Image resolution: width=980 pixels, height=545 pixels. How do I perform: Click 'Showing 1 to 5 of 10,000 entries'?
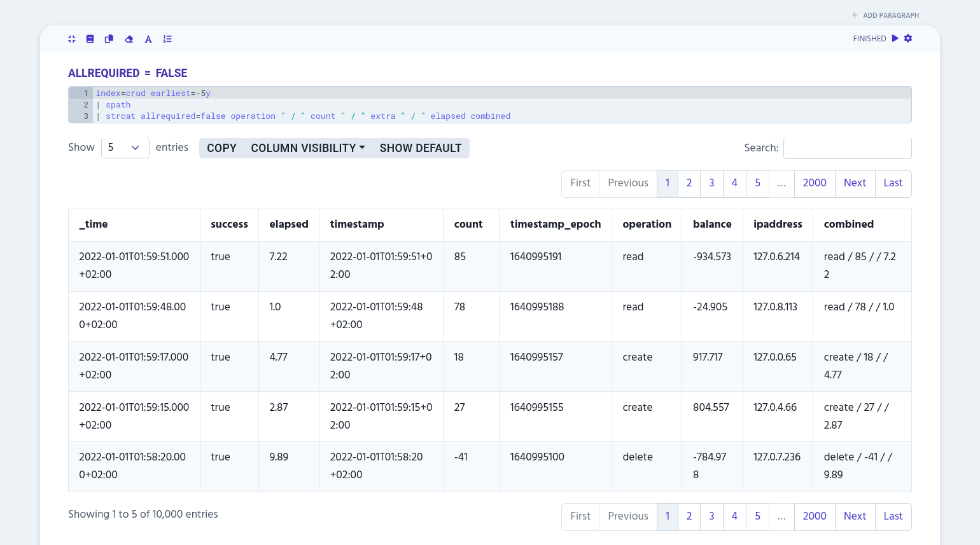click(x=143, y=514)
